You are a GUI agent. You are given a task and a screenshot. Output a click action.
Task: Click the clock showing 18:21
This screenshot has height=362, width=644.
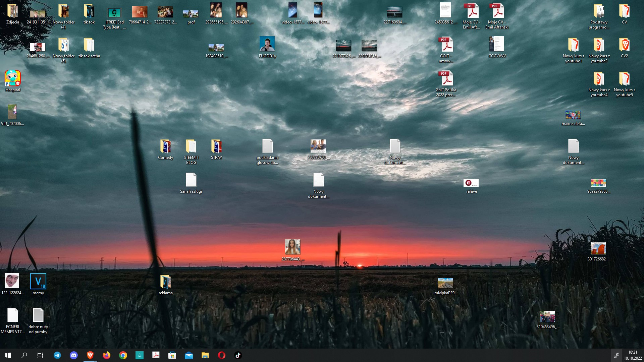pyautogui.click(x=633, y=355)
